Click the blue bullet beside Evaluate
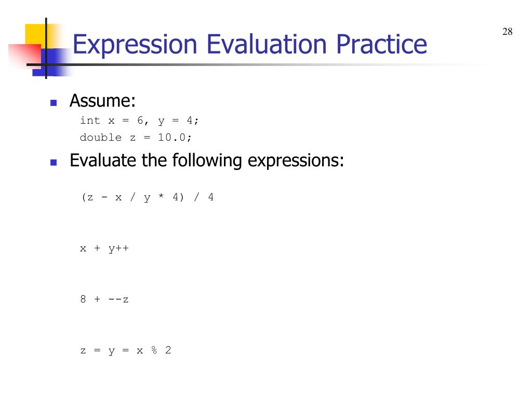The width and height of the screenshot is (532, 399). (54, 163)
